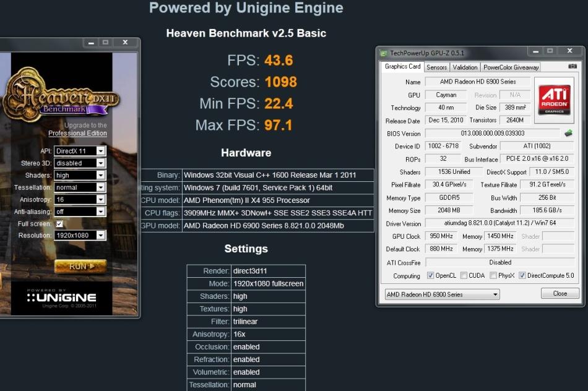Open the API dropdown showing DirectX 11
This screenshot has width=588, height=391.
click(x=80, y=151)
